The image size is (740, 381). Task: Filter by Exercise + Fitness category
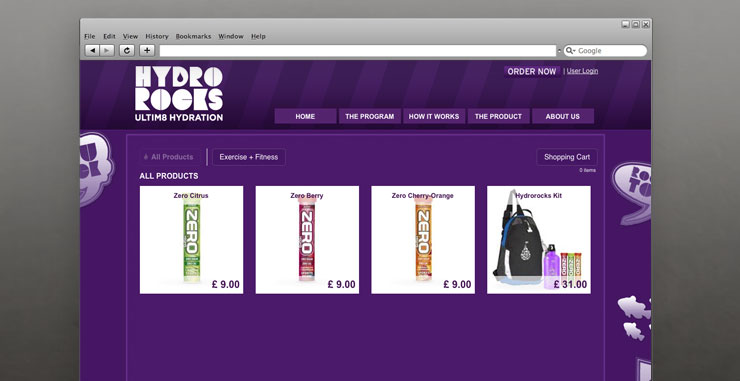click(x=249, y=157)
